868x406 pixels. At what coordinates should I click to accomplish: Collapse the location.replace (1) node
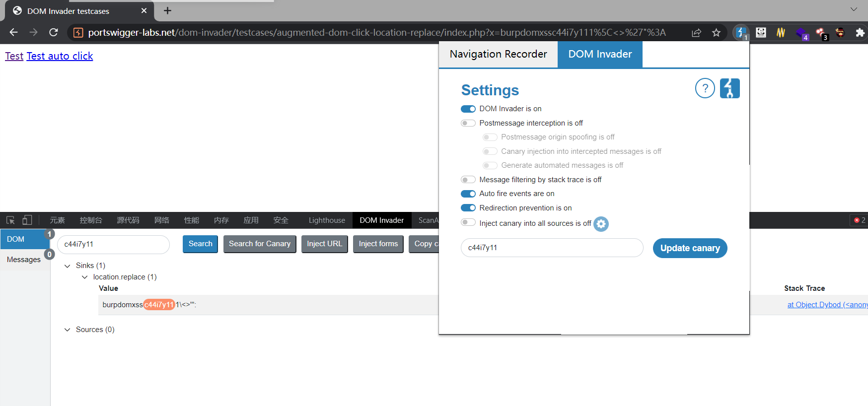tap(84, 277)
